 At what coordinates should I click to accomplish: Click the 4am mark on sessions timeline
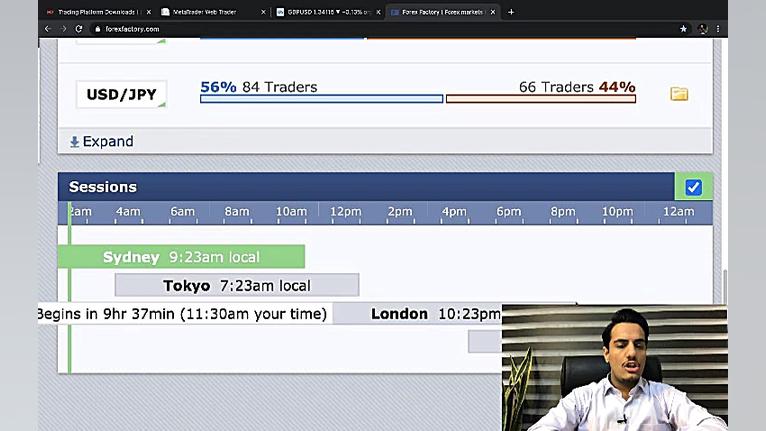[128, 212]
